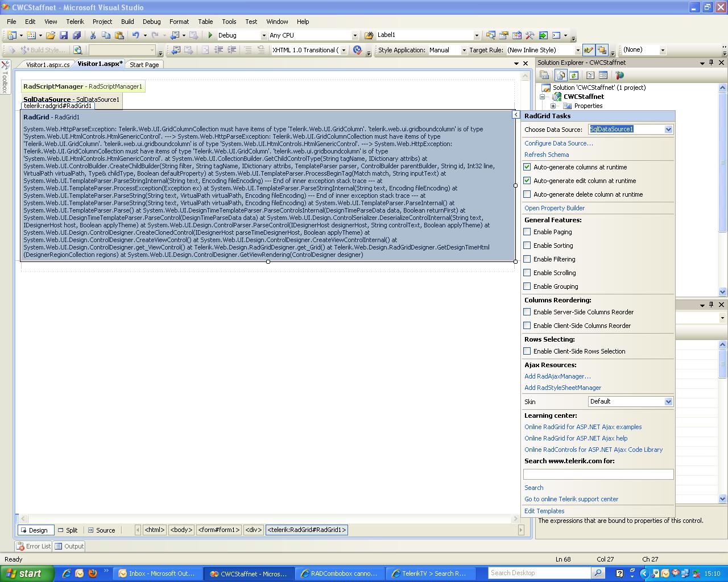Click the Properties icon in Solution Explorer toolbar
The width and height of the screenshot is (728, 582).
(544, 75)
